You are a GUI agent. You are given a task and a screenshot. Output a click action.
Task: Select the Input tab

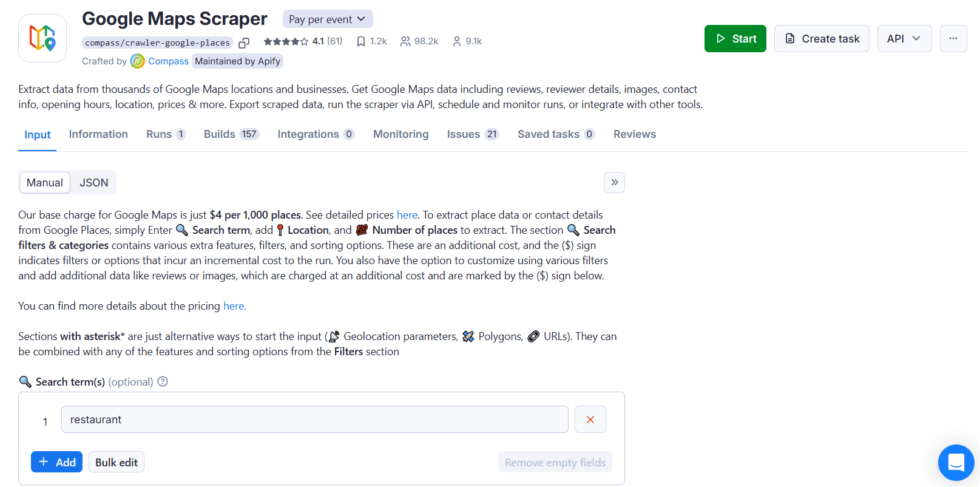point(38,135)
